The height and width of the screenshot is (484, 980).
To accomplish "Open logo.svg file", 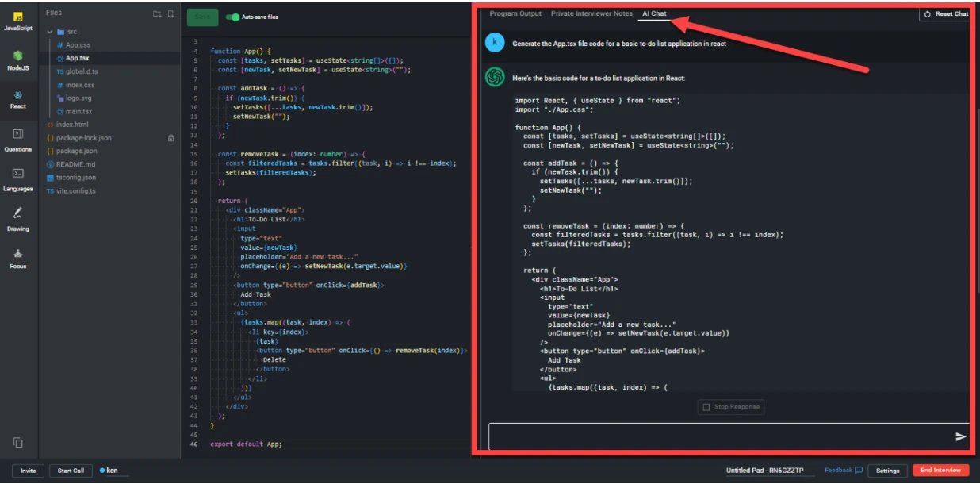I will tap(75, 98).
